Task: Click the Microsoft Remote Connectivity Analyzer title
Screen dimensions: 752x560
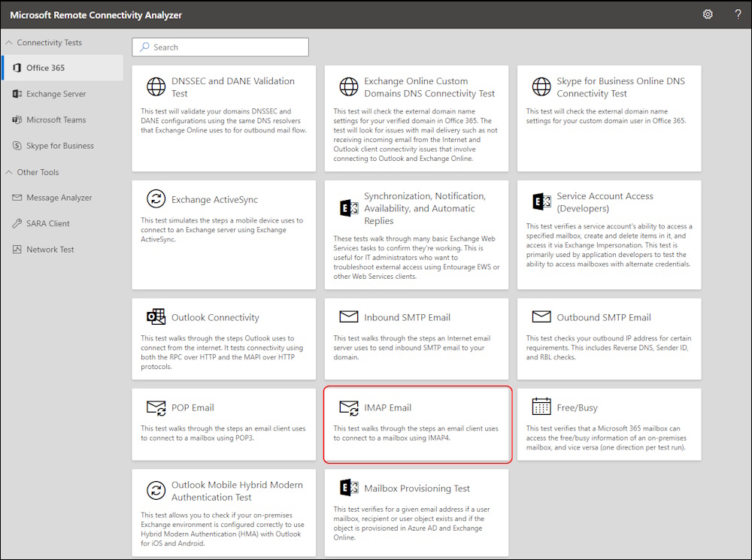Action: click(x=96, y=15)
